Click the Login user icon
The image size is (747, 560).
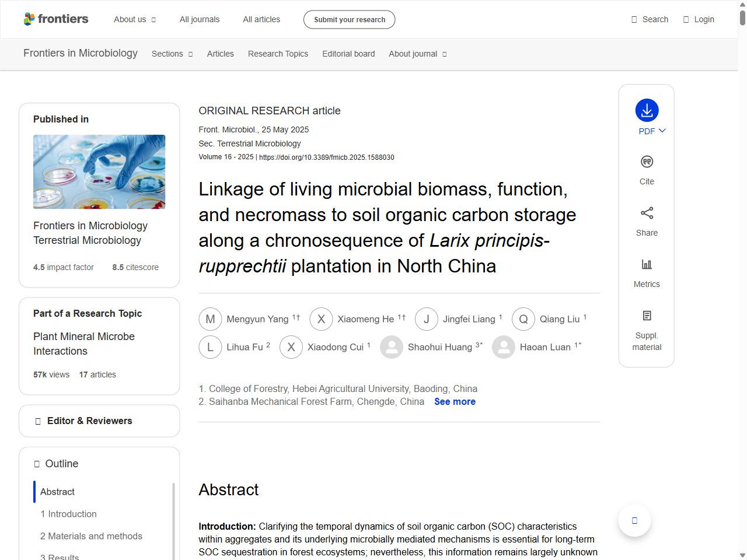(x=686, y=19)
